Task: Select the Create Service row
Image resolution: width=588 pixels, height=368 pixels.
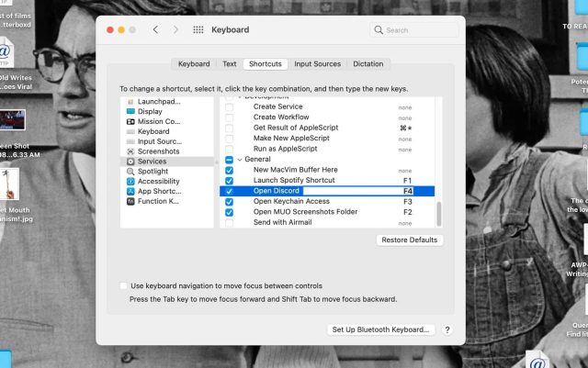Action: pos(327,107)
